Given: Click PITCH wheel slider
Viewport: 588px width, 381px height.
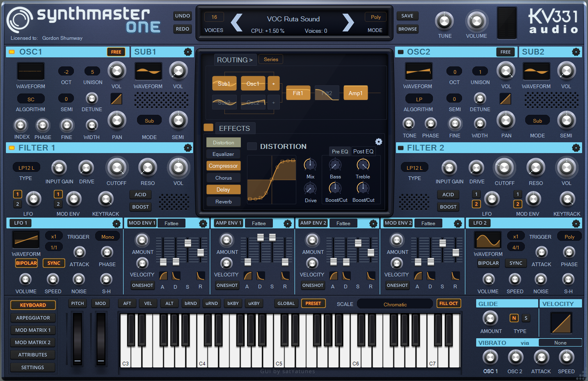Looking at the screenshot, I should tap(77, 339).
